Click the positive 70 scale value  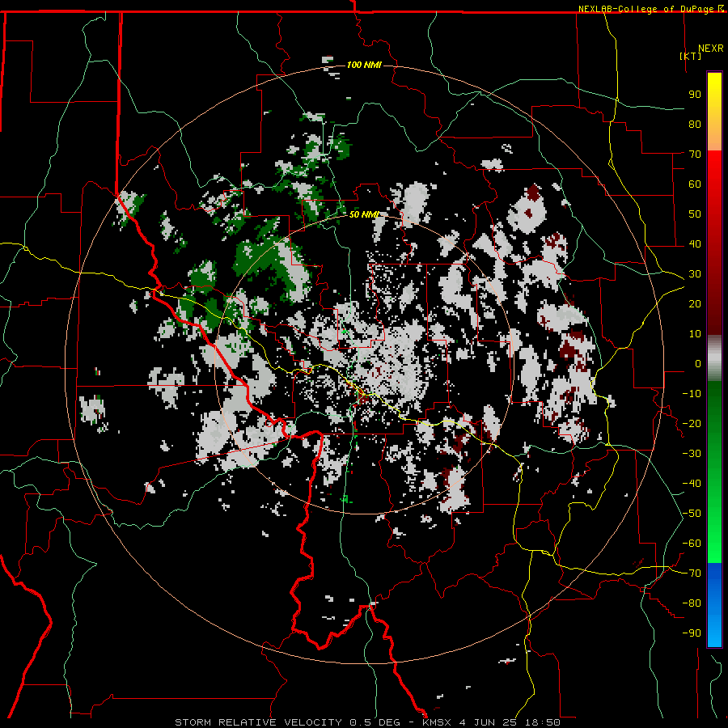695,154
